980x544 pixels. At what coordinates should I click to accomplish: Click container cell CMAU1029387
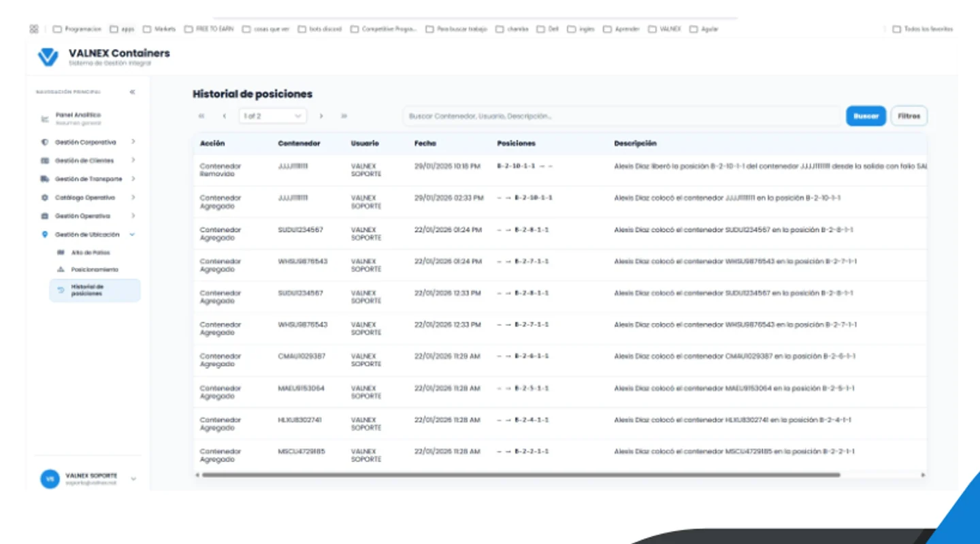pyautogui.click(x=301, y=356)
